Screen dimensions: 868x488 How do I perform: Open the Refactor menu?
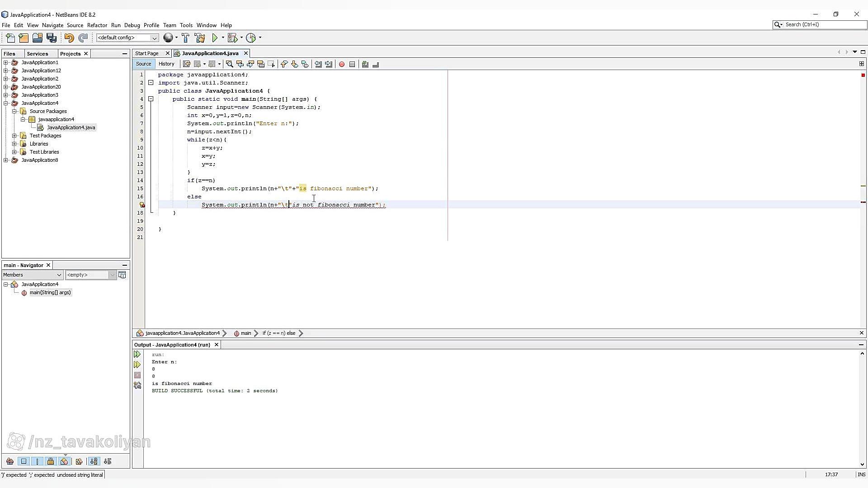pos(97,25)
